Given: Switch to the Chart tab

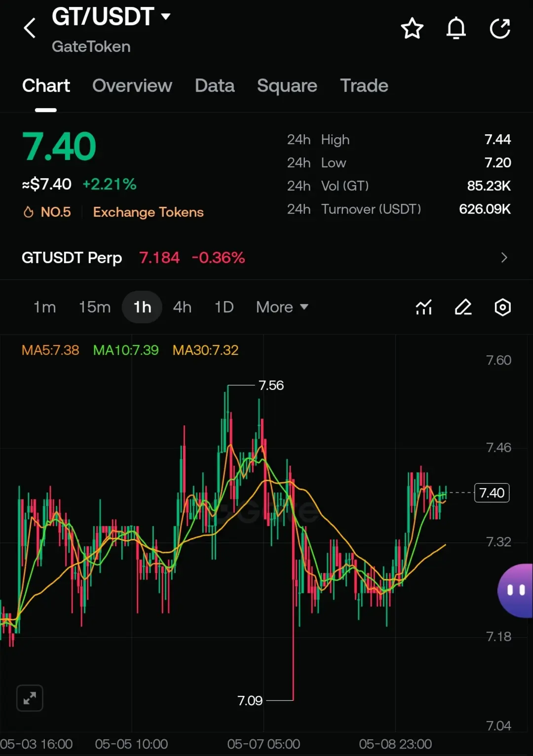Looking at the screenshot, I should (x=46, y=86).
